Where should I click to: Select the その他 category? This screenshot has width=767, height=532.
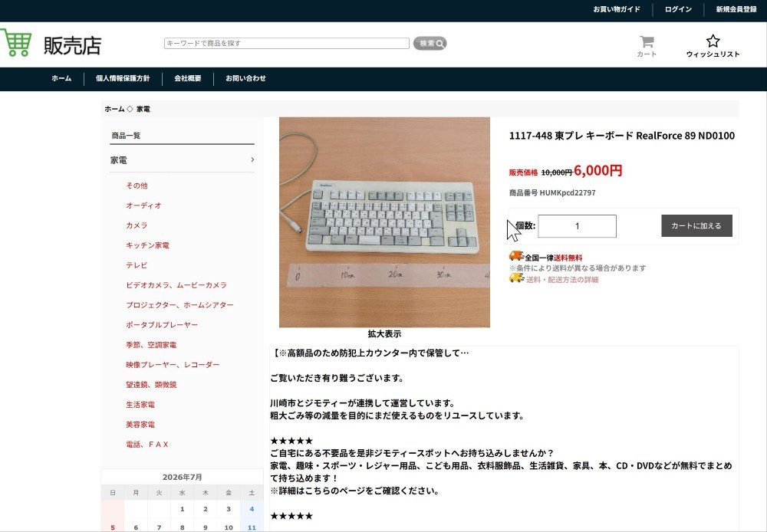137,186
